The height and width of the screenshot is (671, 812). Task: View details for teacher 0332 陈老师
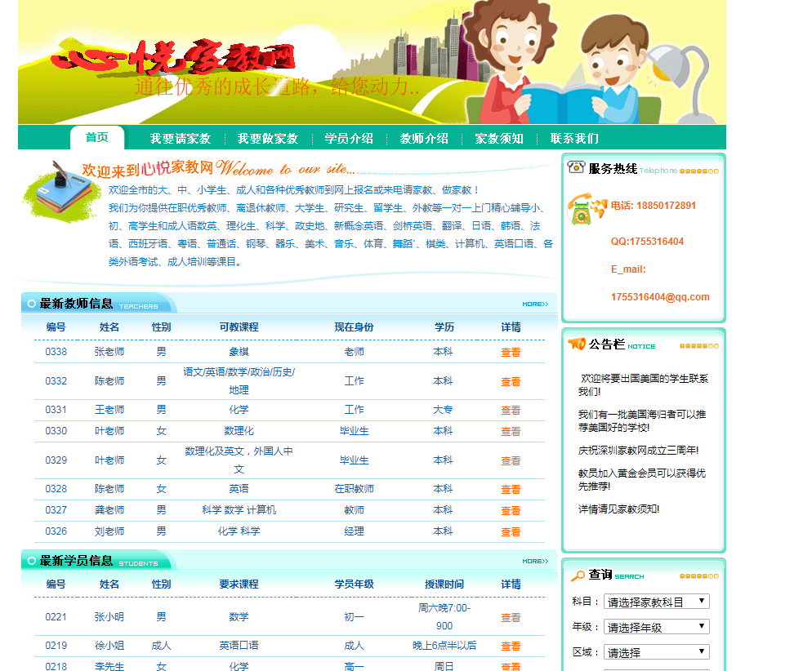(511, 382)
